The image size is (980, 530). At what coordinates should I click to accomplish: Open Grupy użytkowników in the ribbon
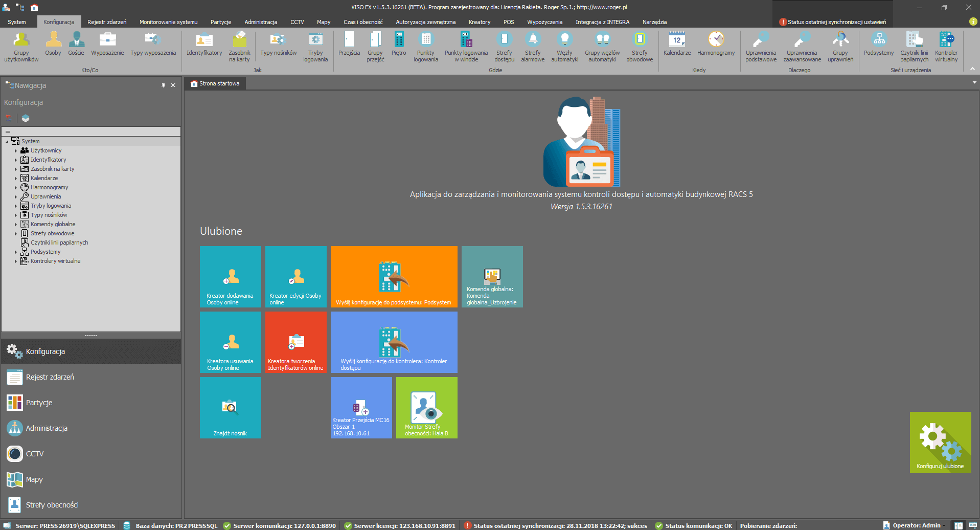click(x=21, y=47)
